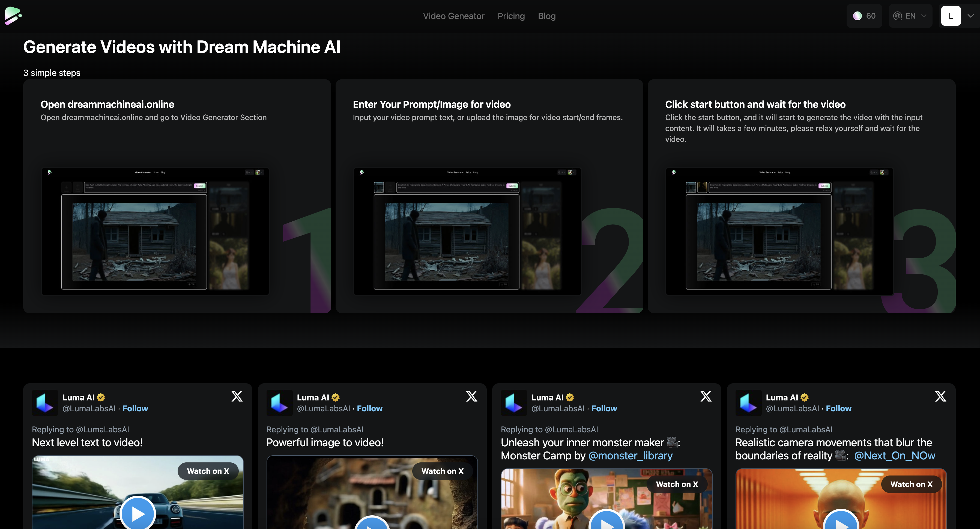Follow Luma AI on the first tweet
The image size is (980, 529).
[135, 408]
